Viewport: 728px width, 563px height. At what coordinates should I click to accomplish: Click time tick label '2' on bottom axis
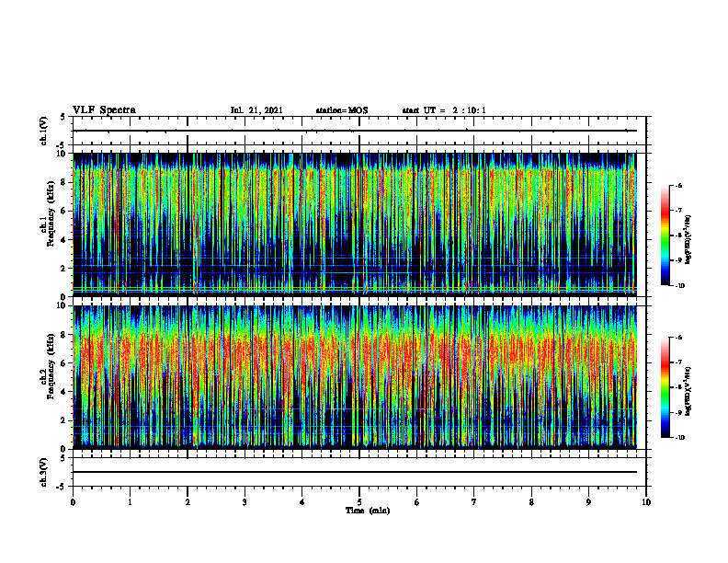tap(188, 502)
